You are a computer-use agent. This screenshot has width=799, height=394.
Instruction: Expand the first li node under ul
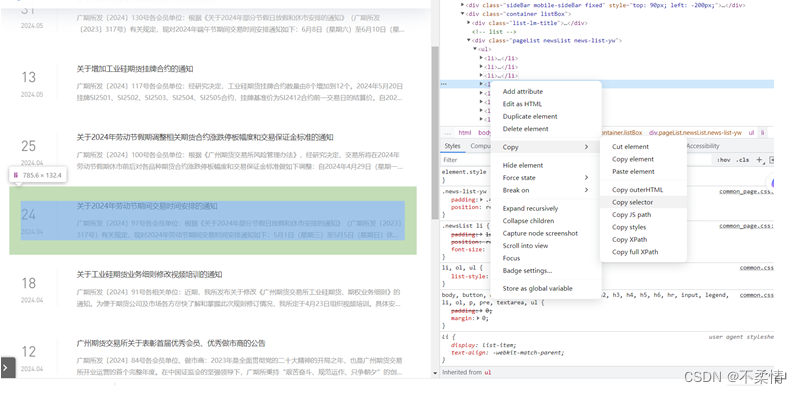pyautogui.click(x=481, y=58)
